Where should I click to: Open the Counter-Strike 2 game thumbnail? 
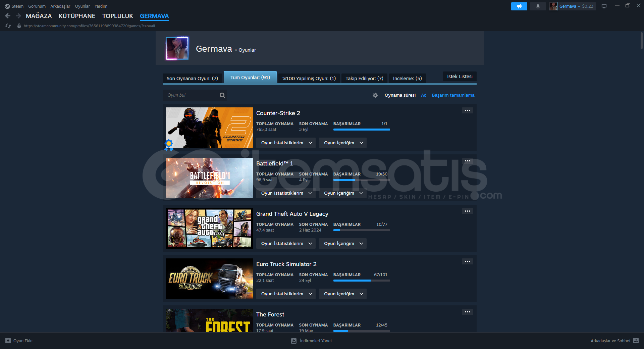tap(209, 128)
